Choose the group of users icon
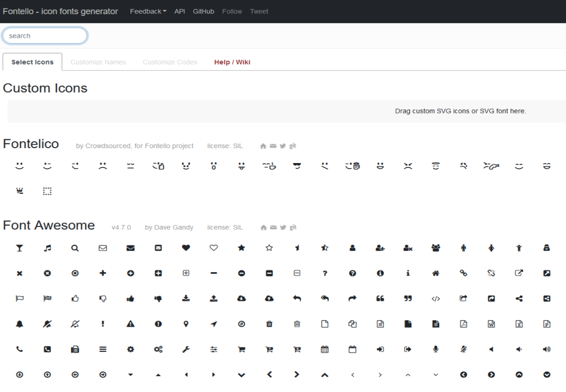Screen dimensions: 566x392 [x=436, y=248]
